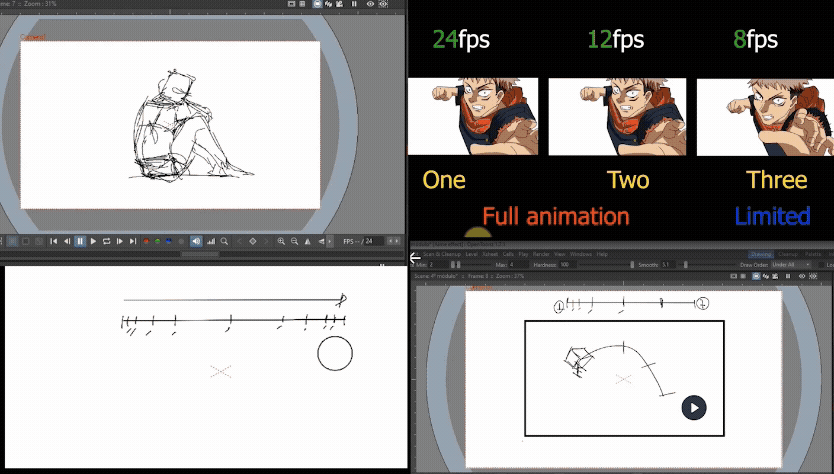The height and width of the screenshot is (474, 834).
Task: Open the Xsheet menu
Action: (x=490, y=254)
